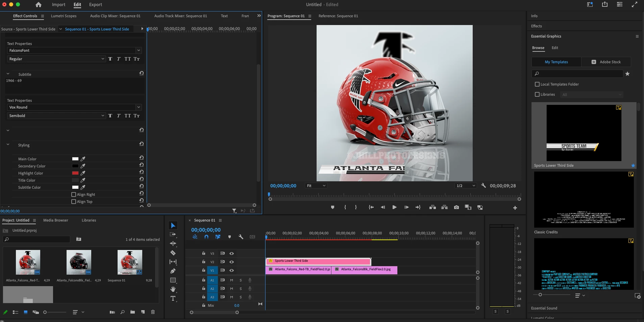The image size is (644, 322).
Task: Delete selected project item with trash icon
Action: [153, 312]
